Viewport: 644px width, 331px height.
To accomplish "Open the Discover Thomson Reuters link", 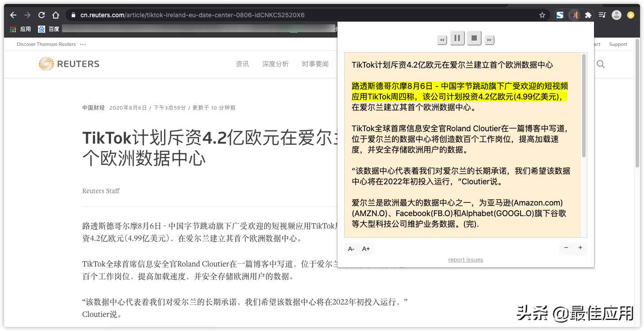I will click(46, 44).
